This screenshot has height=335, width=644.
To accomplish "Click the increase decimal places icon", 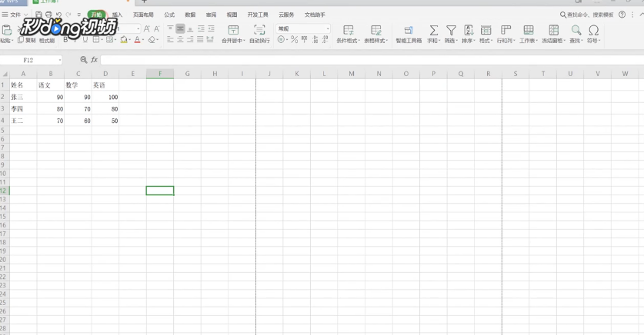I will (x=315, y=40).
